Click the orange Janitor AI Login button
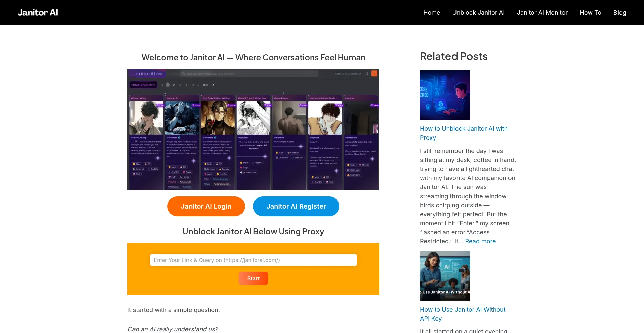 tap(206, 206)
